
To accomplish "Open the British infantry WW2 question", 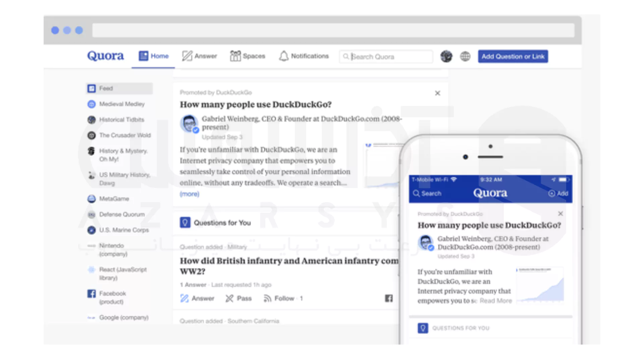I will 289,266.
